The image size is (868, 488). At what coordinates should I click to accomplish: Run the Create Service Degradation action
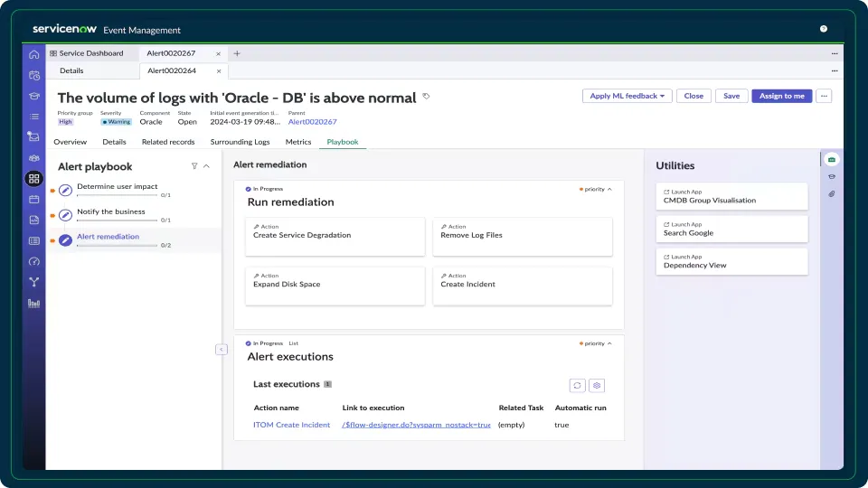(x=335, y=236)
